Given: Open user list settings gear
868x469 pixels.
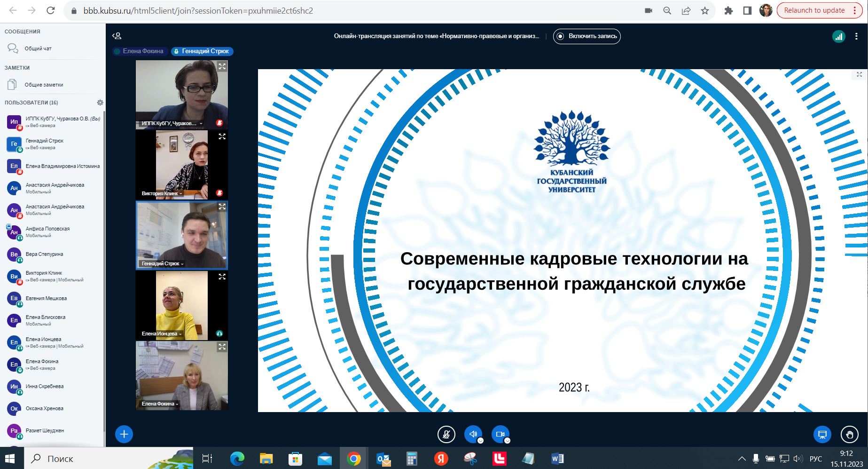Looking at the screenshot, I should point(100,103).
